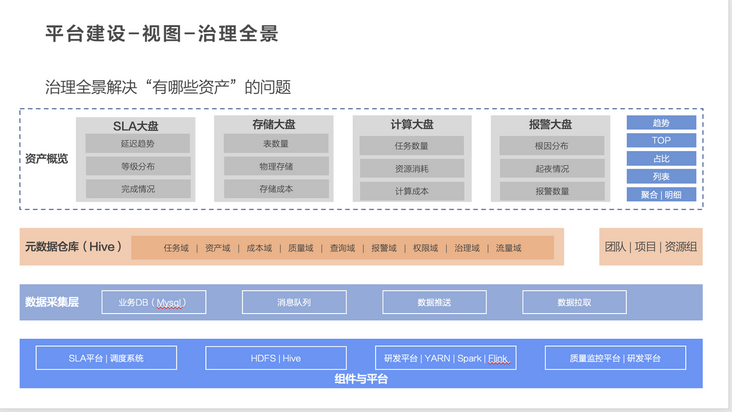
Task: Click 计算成本 in 计算大盘
Action: [412, 191]
